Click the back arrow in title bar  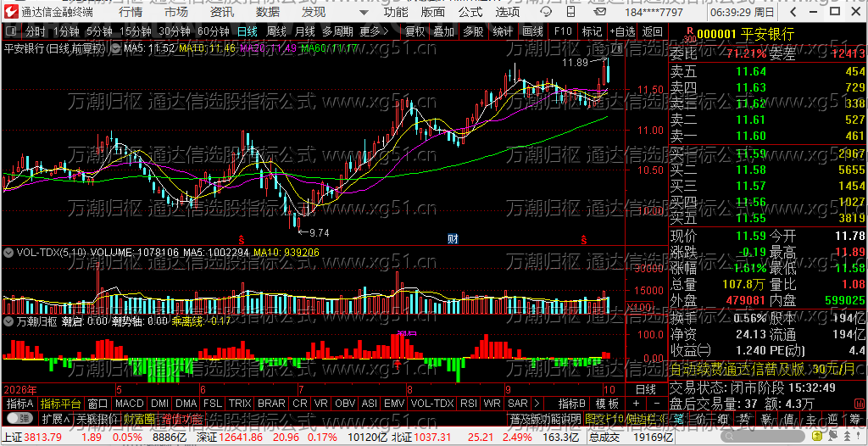[x=793, y=12]
